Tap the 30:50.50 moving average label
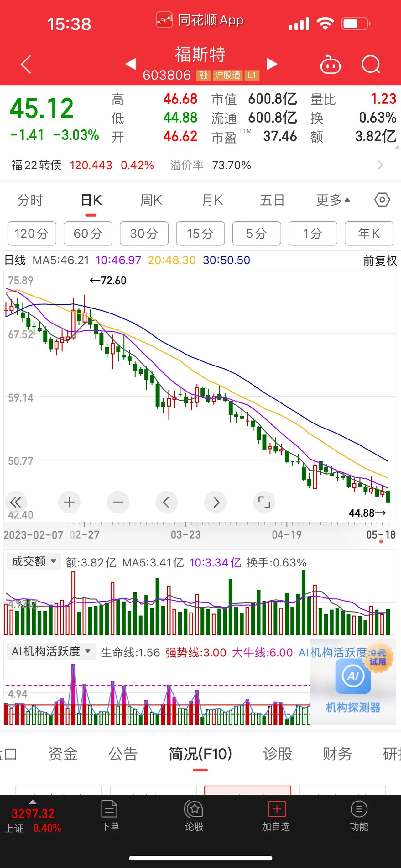Viewport: 401px width, 868px height. (x=226, y=260)
